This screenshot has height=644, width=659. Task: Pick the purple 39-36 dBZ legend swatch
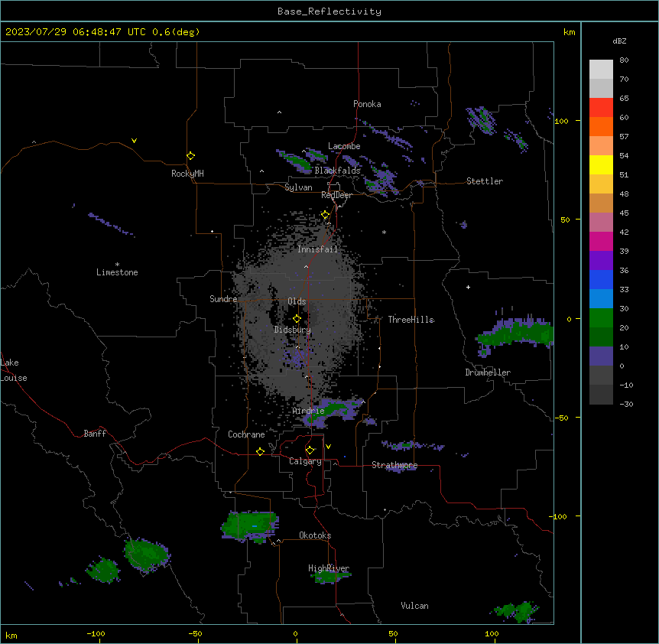point(601,261)
